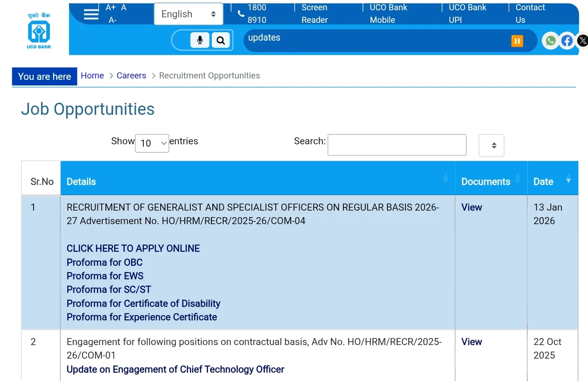Open the dropdown beside the Search box
Image resolution: width=588 pixels, height=381 pixels.
point(491,145)
